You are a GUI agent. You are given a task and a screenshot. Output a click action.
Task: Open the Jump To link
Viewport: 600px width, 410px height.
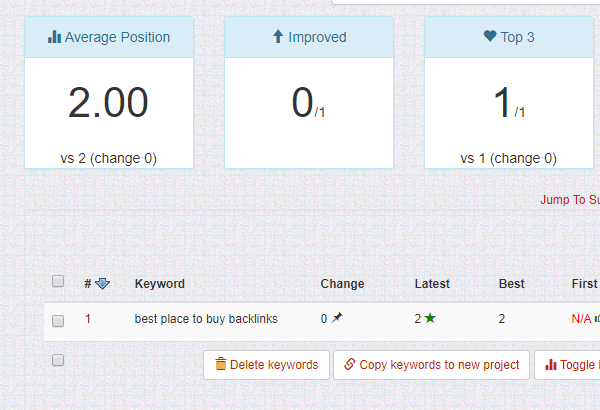(x=570, y=199)
